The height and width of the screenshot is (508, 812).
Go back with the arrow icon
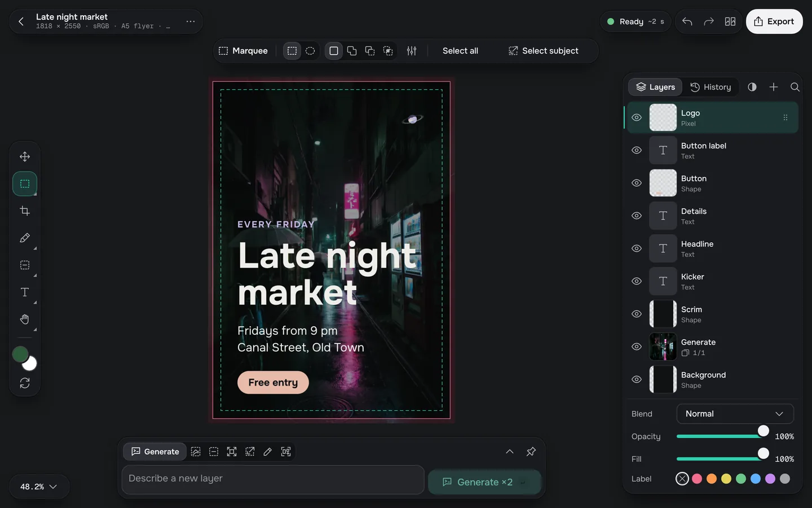pos(21,21)
